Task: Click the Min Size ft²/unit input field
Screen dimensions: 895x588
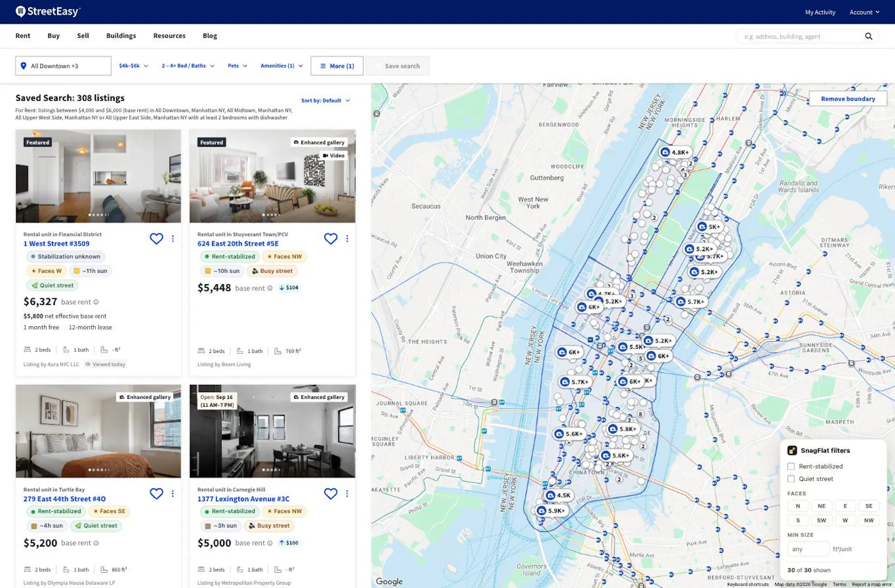Action: pyautogui.click(x=808, y=549)
